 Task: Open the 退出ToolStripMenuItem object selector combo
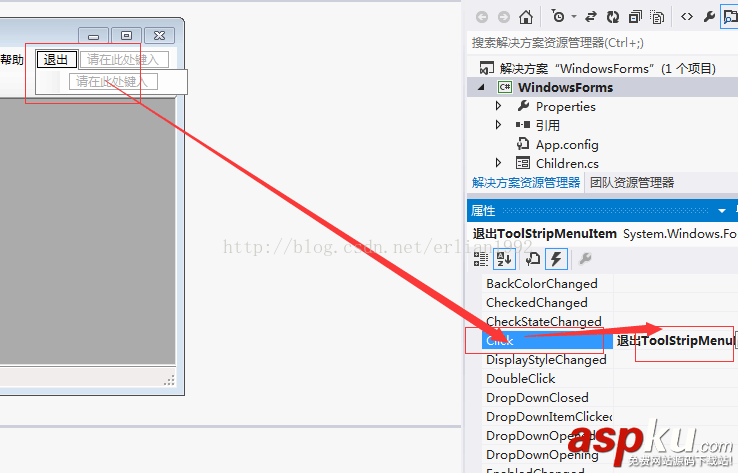pos(604,234)
